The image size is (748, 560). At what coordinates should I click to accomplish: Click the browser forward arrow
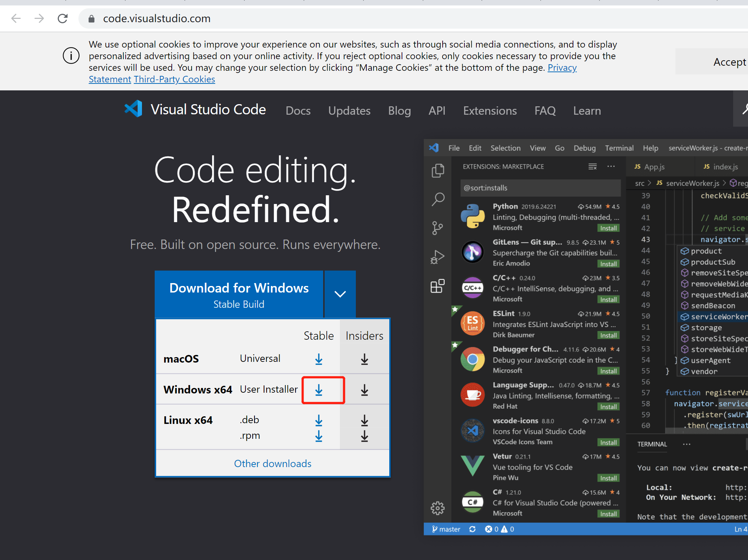[39, 19]
